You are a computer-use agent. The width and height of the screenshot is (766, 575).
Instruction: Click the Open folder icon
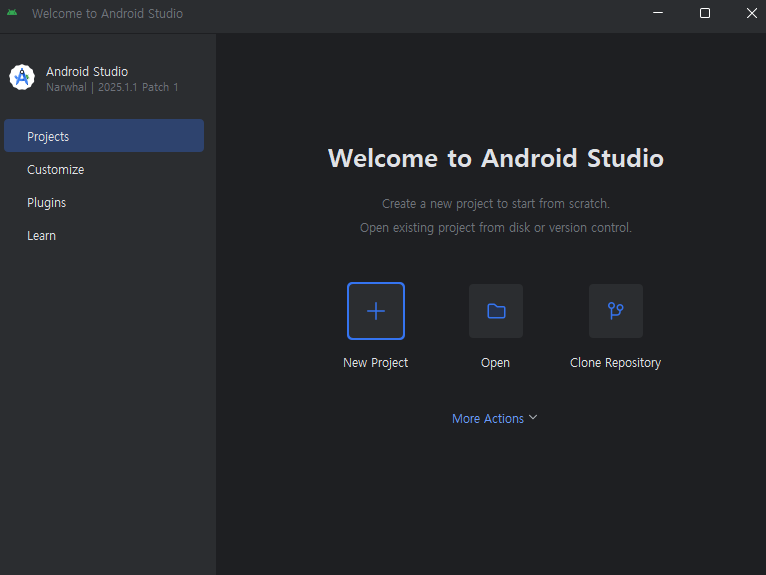click(496, 311)
